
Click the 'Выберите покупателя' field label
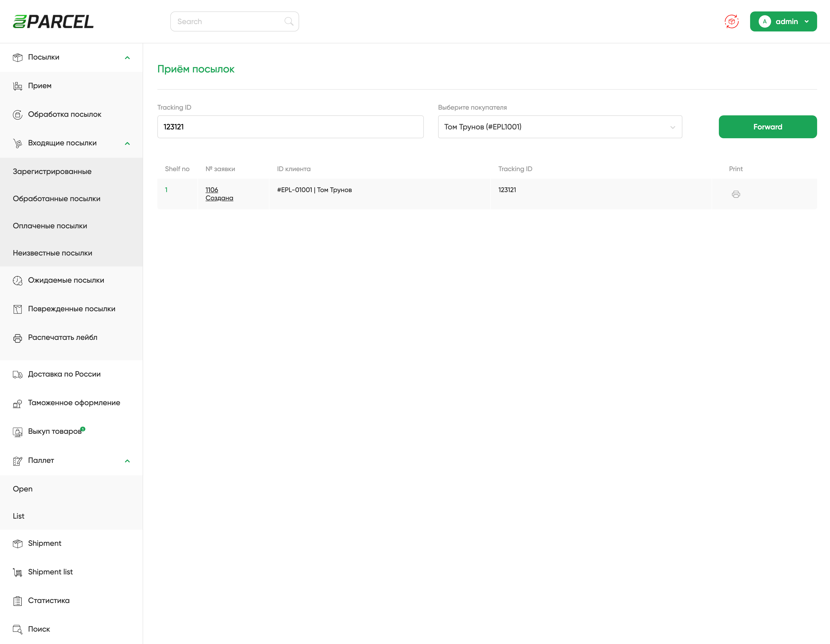[472, 107]
